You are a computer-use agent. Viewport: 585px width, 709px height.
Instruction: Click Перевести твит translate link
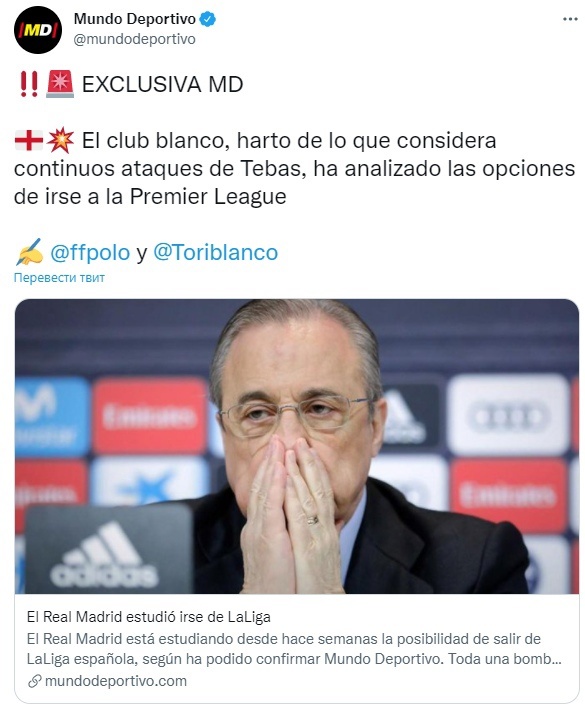59,278
